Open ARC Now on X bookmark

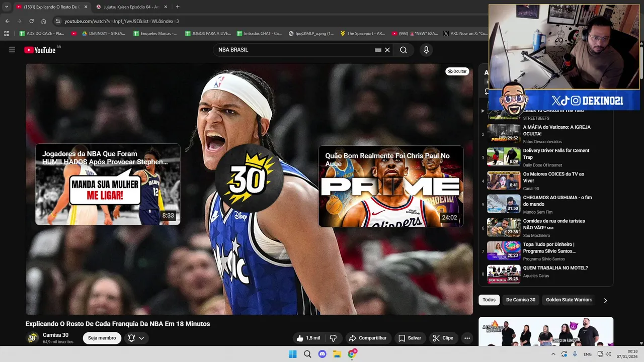pyautogui.click(x=465, y=33)
